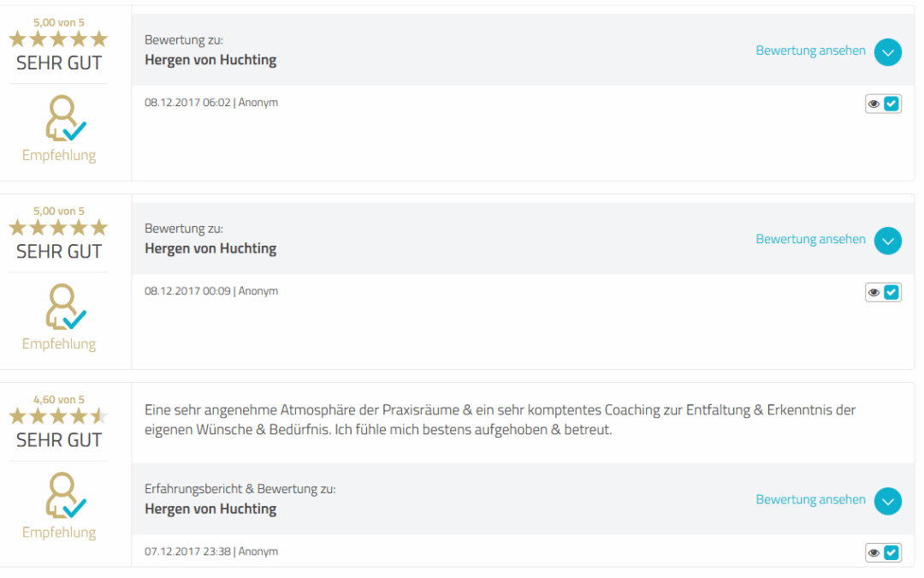Viewport: 924px width, 578px height.
Task: Click five-star rating on 00:09 review
Action: click(58, 228)
